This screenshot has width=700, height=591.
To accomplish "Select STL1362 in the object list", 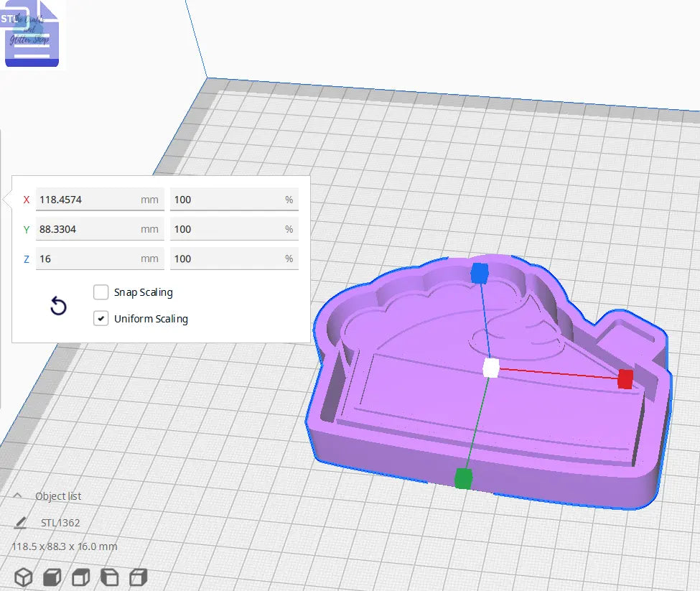I will coord(60,523).
